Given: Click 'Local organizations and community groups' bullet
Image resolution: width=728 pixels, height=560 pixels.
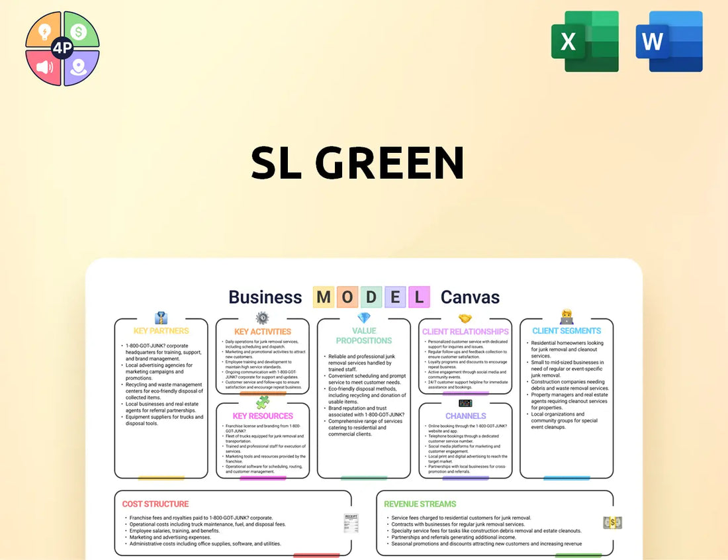Looking at the screenshot, I should pos(563,421).
